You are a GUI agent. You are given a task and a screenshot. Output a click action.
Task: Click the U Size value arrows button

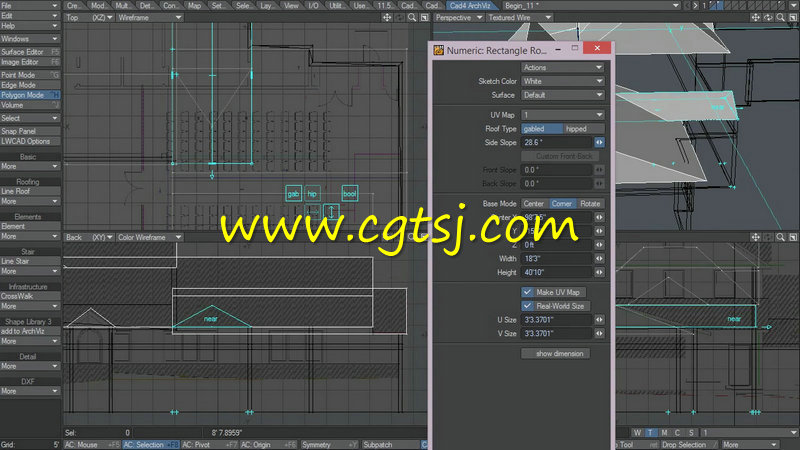599,320
